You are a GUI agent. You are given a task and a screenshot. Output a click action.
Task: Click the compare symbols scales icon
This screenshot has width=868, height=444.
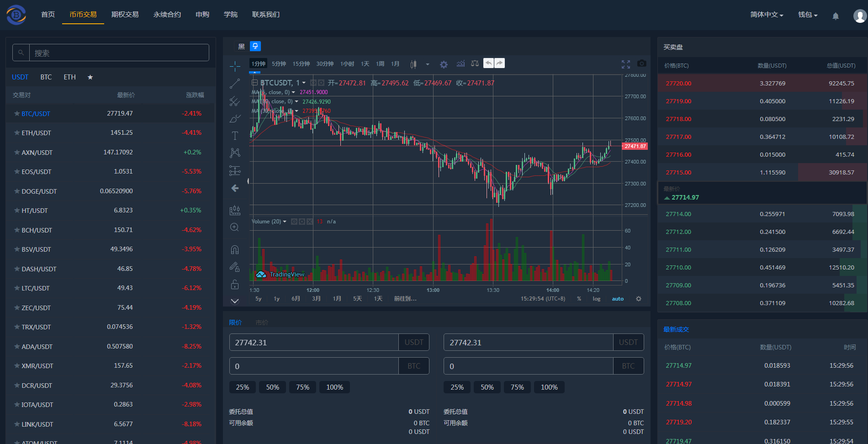tap(475, 63)
